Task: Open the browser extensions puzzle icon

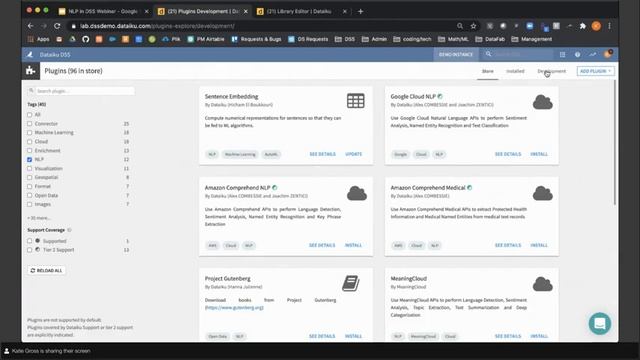Action: click(x=583, y=26)
